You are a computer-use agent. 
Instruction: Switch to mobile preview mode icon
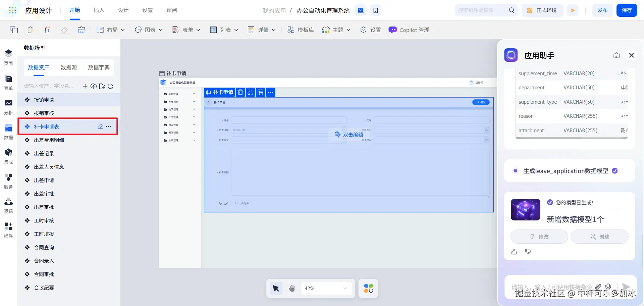[376, 10]
